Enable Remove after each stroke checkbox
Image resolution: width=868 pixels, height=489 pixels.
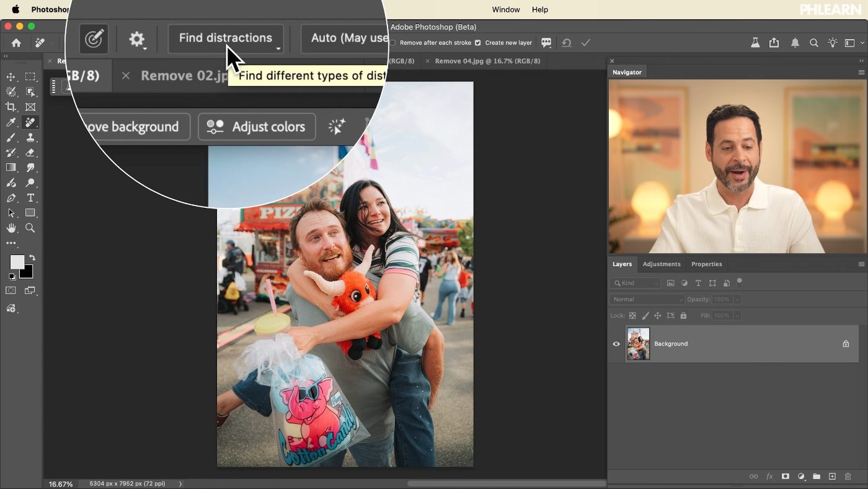click(392, 43)
